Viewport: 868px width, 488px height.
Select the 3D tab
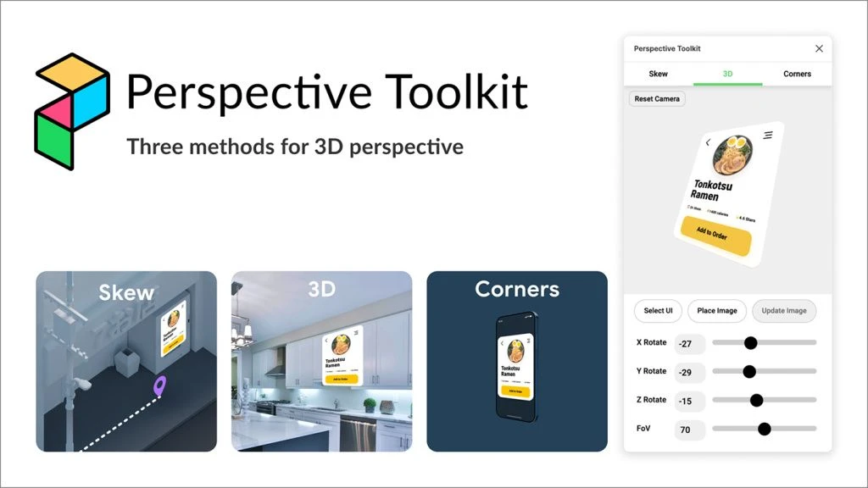(x=727, y=74)
